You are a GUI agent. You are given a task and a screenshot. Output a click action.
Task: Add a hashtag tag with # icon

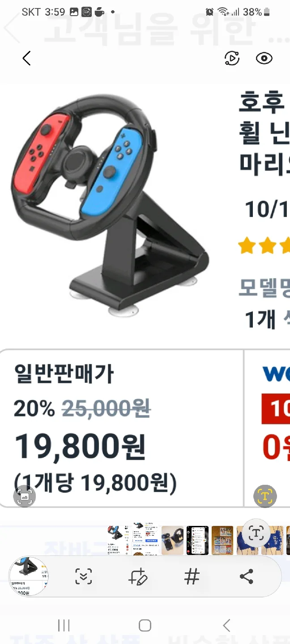(192, 576)
